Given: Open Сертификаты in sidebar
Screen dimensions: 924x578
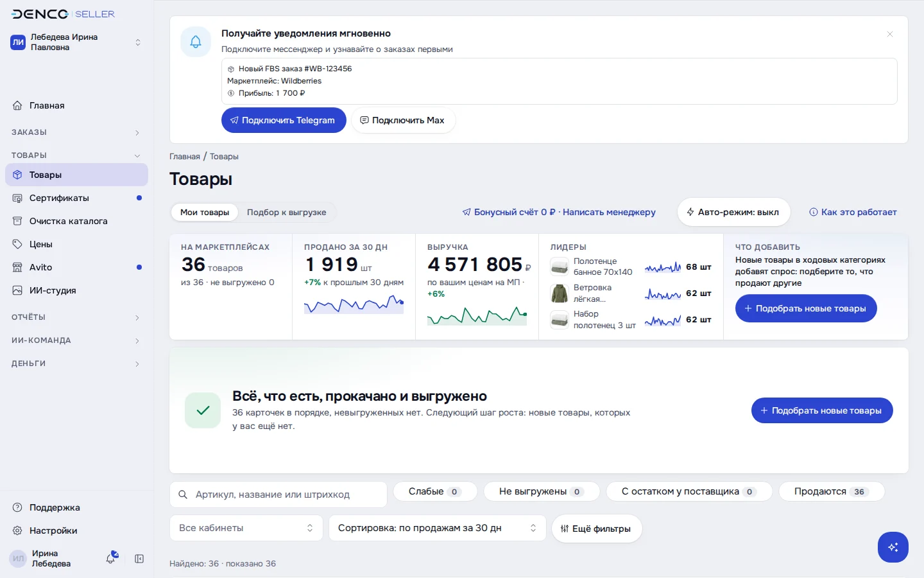Looking at the screenshot, I should (76, 198).
